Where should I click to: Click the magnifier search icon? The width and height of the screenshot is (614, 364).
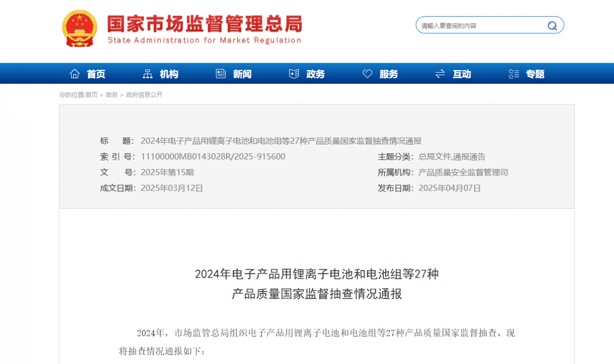pyautogui.click(x=552, y=25)
